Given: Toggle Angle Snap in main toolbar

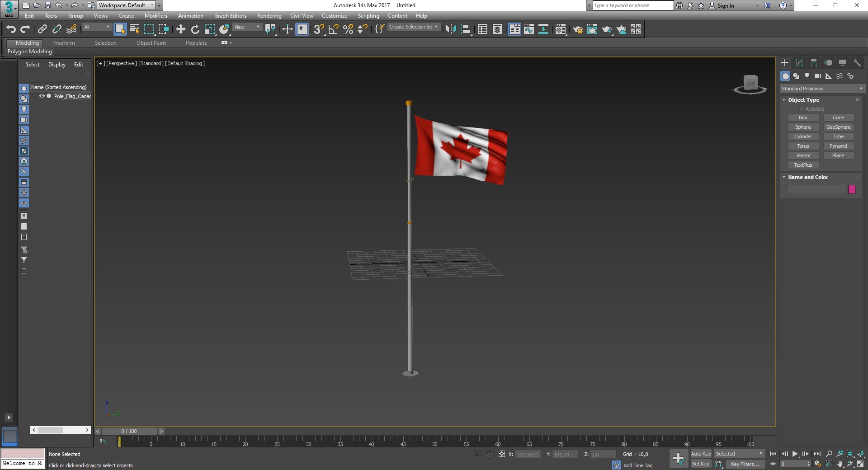Looking at the screenshot, I should click(333, 29).
